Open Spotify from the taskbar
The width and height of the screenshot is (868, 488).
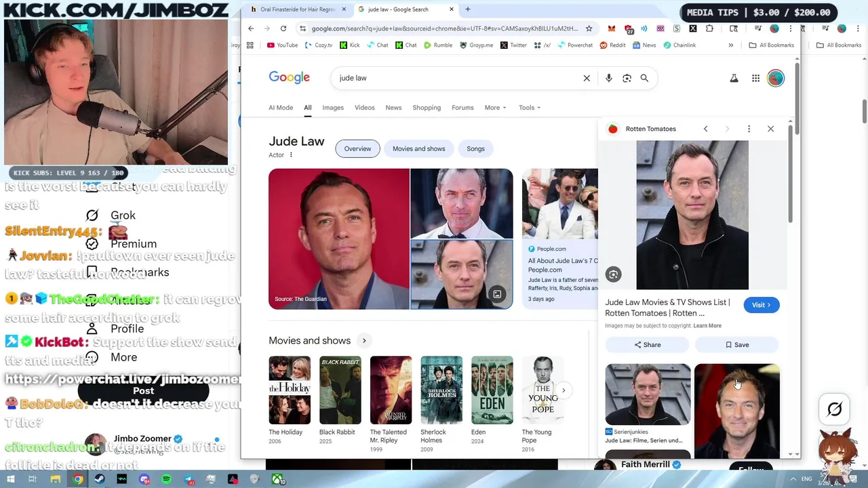166,479
